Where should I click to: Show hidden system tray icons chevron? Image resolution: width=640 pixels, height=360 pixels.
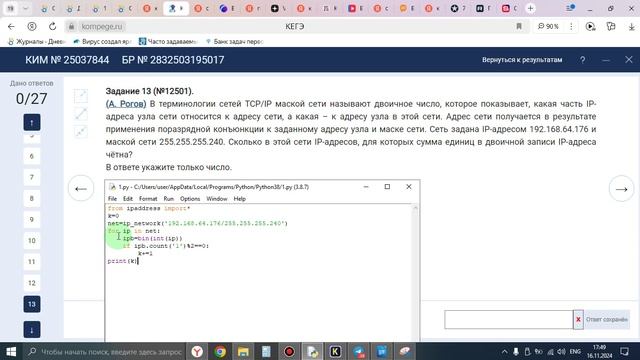(504, 351)
